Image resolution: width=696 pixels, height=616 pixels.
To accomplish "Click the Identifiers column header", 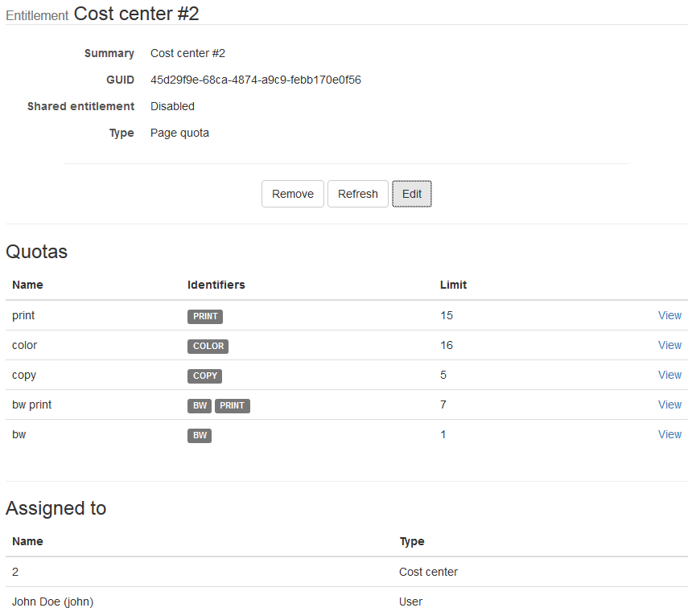I will tap(216, 285).
